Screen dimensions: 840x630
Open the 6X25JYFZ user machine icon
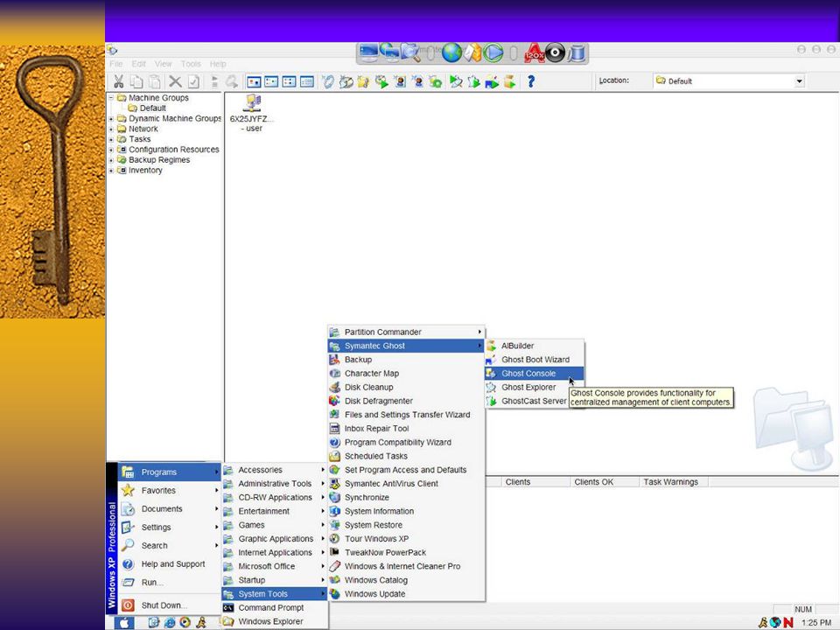coord(251,103)
